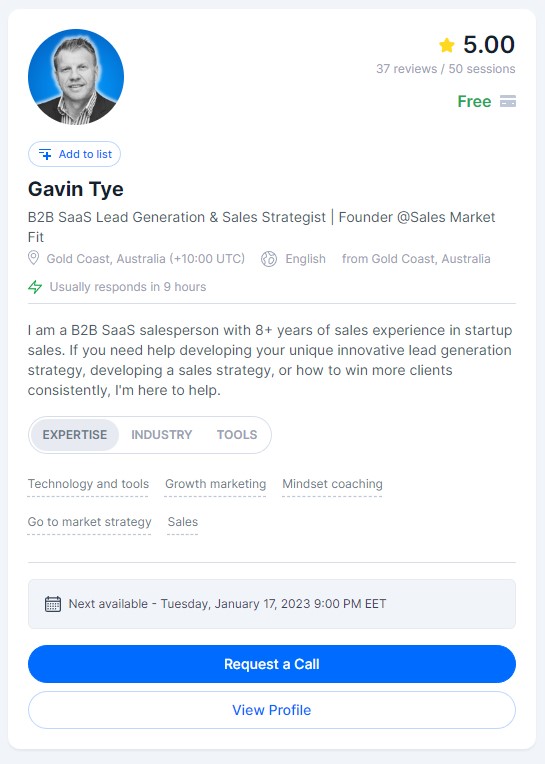Click the location pin icon
The height and width of the screenshot is (764, 545).
click(x=33, y=258)
